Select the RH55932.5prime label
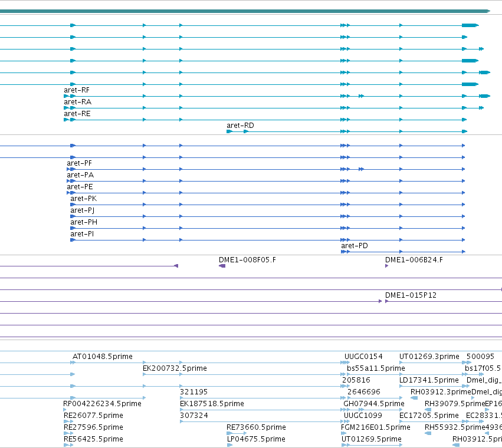Screen dimensions: 502x448 455,427
